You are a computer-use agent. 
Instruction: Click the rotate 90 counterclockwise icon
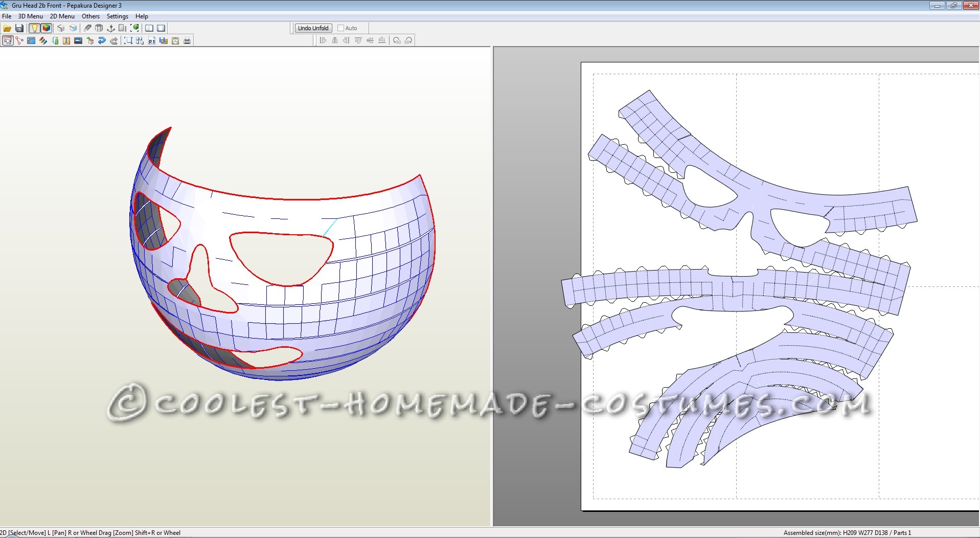(397, 40)
